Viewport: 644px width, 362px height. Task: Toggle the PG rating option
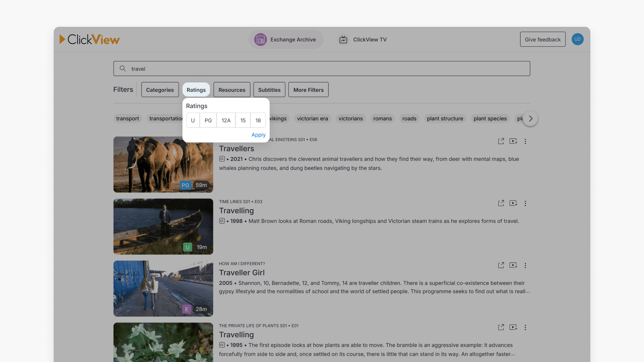click(x=208, y=120)
